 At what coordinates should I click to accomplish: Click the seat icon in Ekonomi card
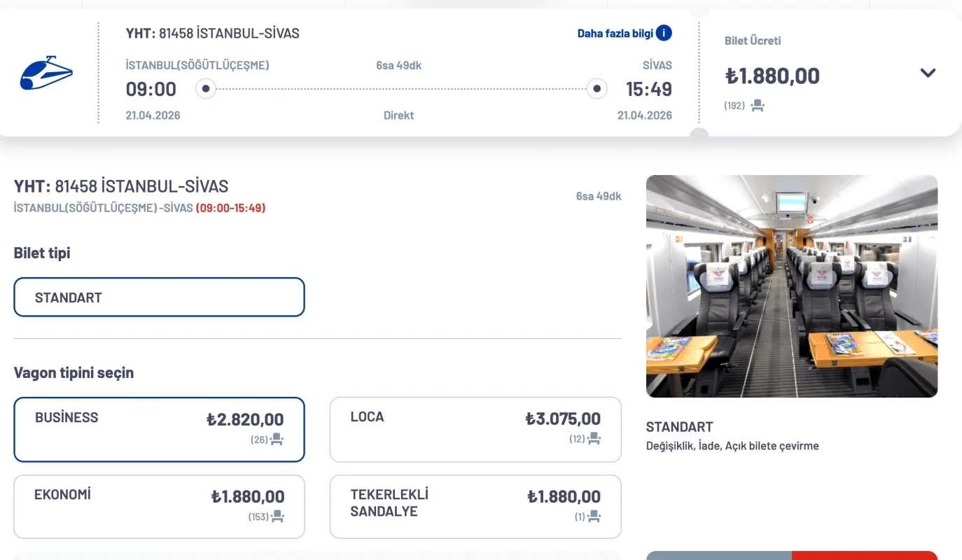click(x=277, y=517)
